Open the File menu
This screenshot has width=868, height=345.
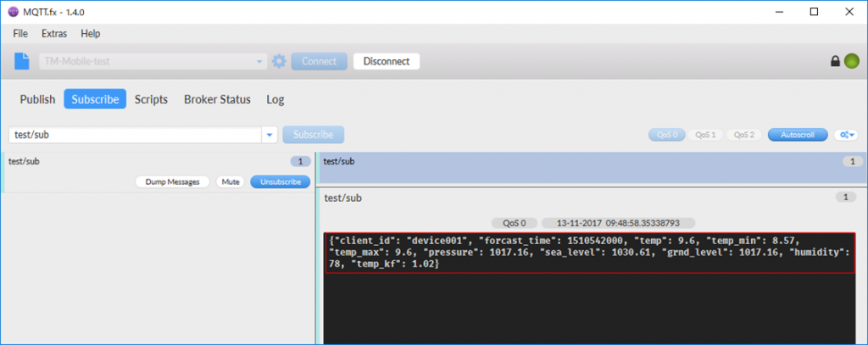pyautogui.click(x=20, y=34)
